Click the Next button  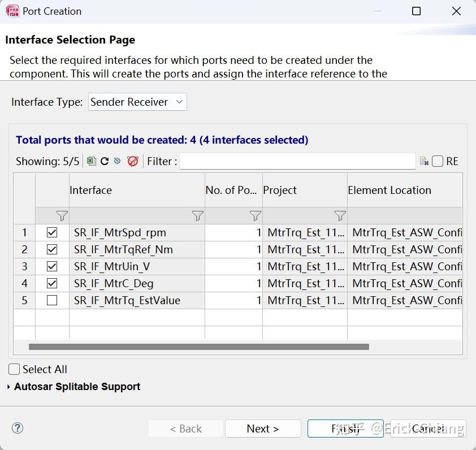(263, 429)
